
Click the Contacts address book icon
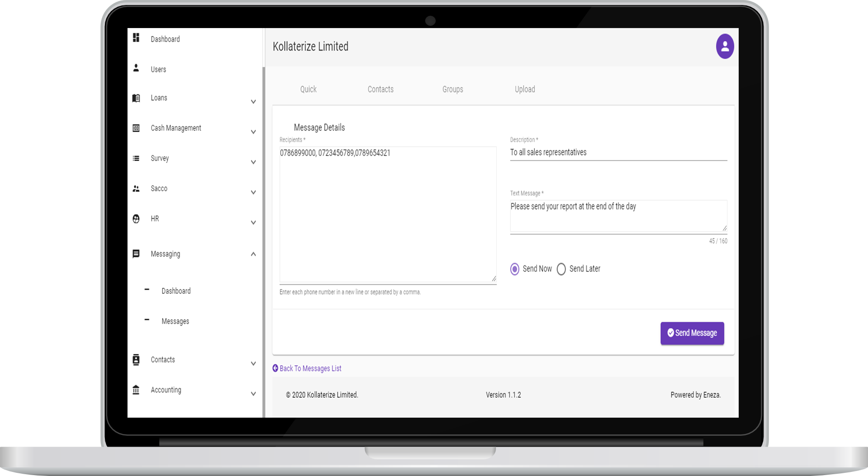pyautogui.click(x=136, y=360)
